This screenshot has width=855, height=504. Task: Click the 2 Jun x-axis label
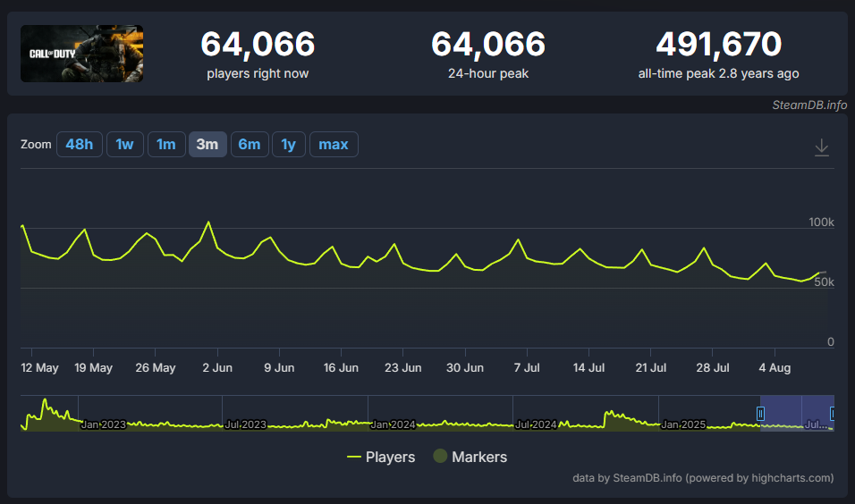[217, 368]
